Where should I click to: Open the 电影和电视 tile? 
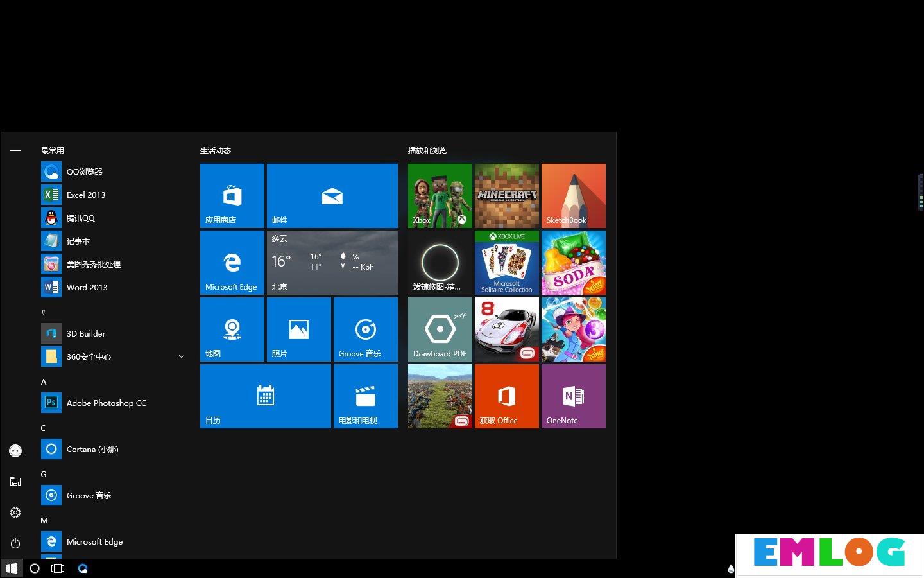pyautogui.click(x=366, y=396)
